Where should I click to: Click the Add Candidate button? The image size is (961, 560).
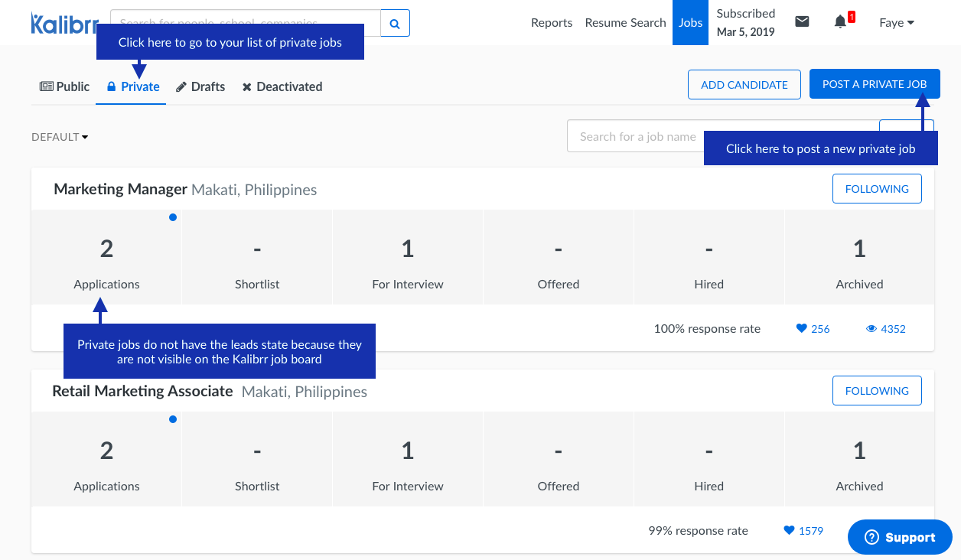coord(744,85)
